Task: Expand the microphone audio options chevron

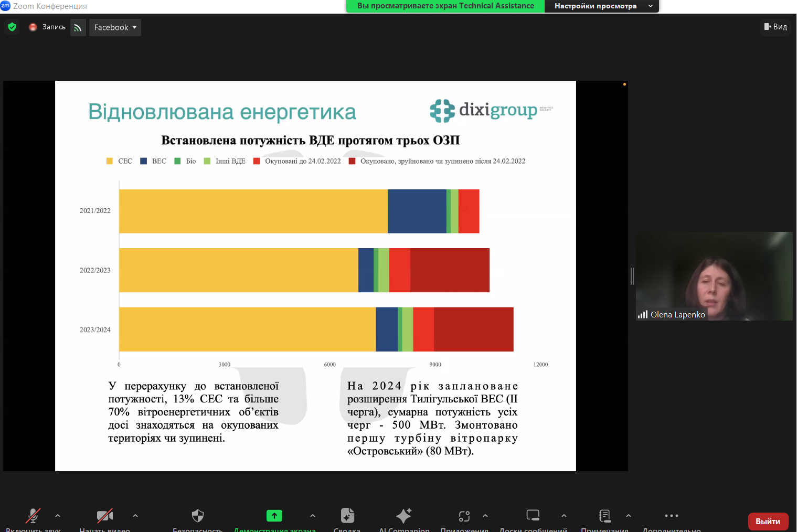Action: click(x=57, y=516)
